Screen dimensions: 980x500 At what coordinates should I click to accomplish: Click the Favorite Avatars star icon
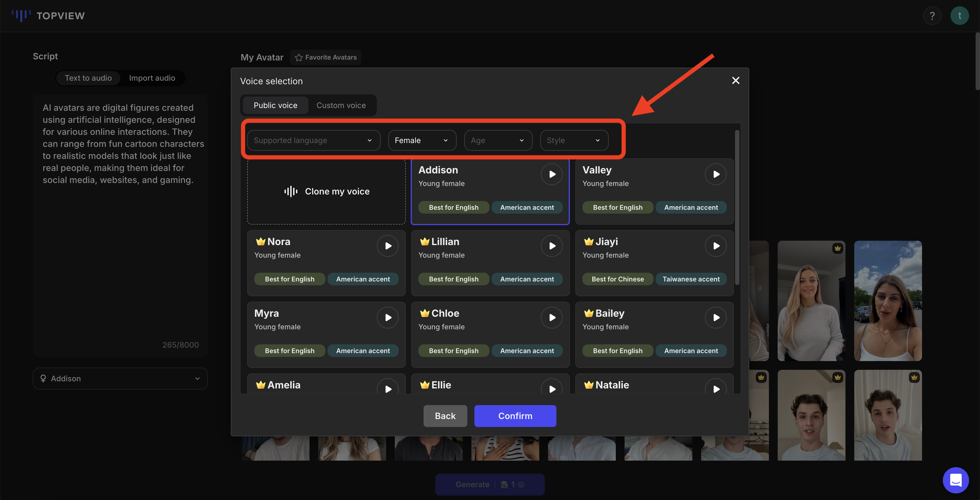(x=299, y=57)
